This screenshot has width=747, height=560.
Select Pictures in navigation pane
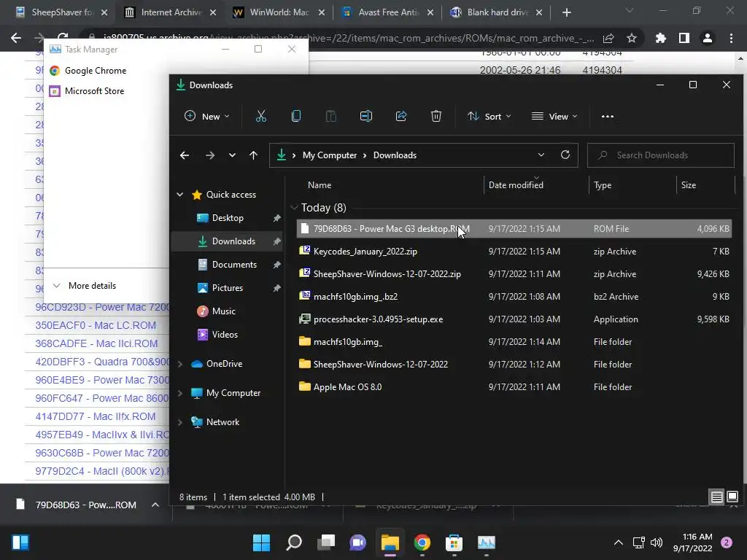(228, 288)
